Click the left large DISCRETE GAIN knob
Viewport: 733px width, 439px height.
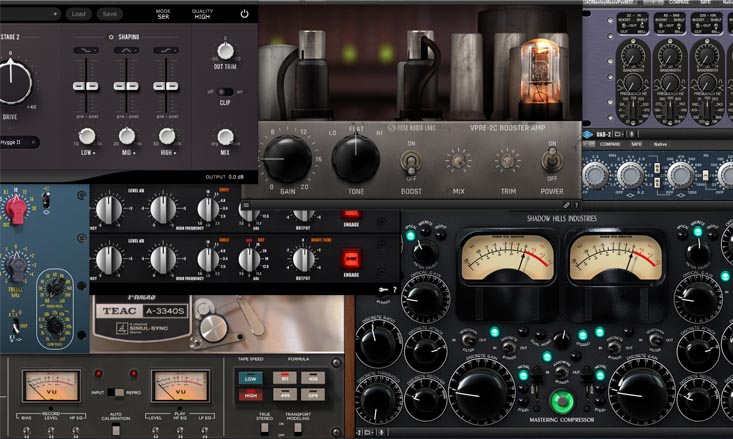[481, 393]
